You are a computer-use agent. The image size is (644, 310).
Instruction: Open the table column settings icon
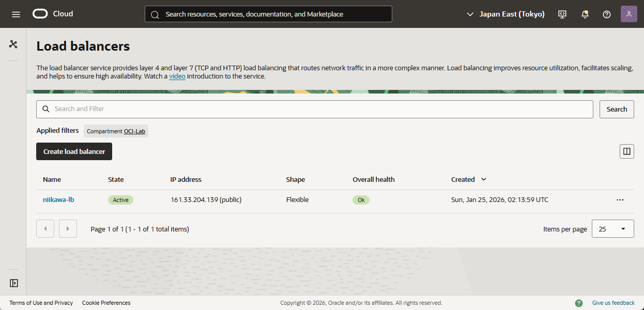click(x=626, y=151)
